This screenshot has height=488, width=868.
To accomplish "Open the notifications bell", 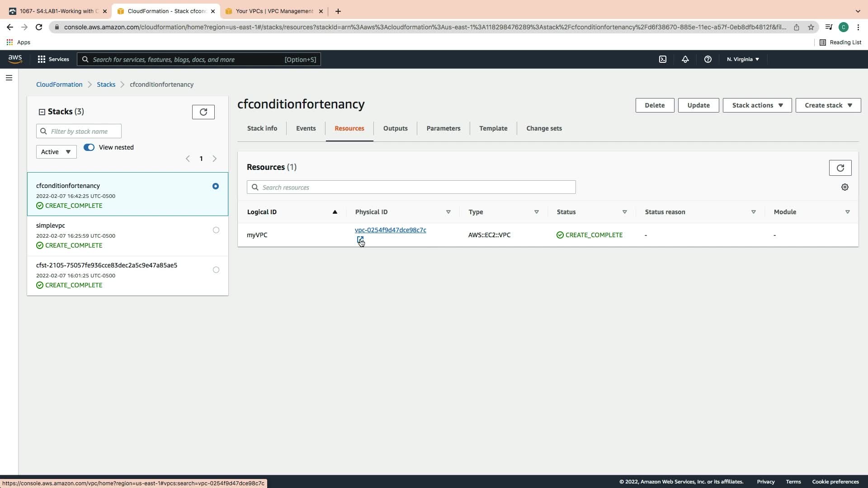I will 685,59.
